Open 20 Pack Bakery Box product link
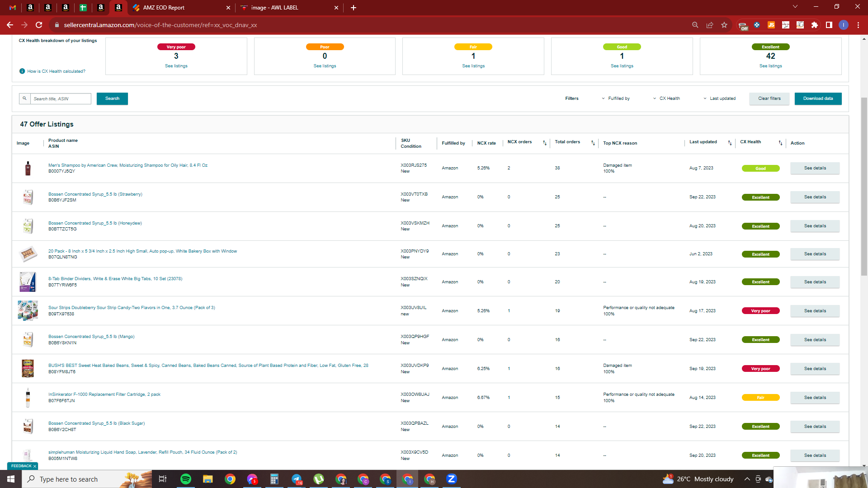 pyautogui.click(x=142, y=251)
